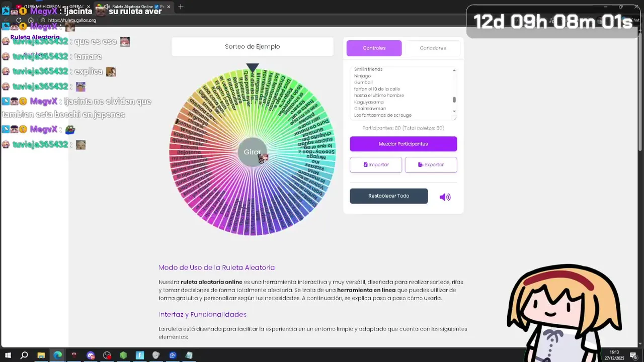Viewport: 644px width, 362px height.
Task: Click the notepad-style taskbar icon
Action: [189, 355]
